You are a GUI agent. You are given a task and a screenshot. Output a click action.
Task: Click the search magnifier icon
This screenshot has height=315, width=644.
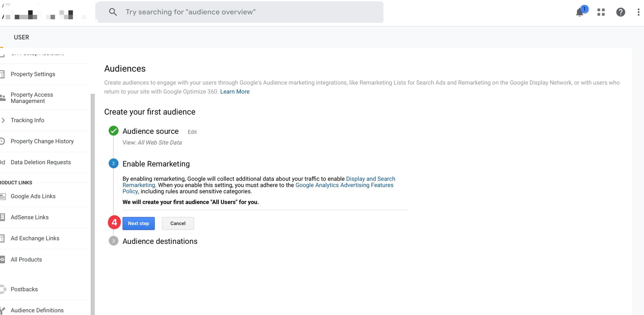(x=113, y=12)
